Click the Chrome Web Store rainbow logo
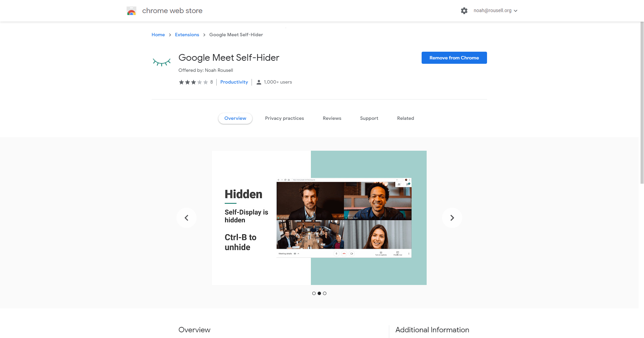The height and width of the screenshot is (338, 644). [x=131, y=11]
